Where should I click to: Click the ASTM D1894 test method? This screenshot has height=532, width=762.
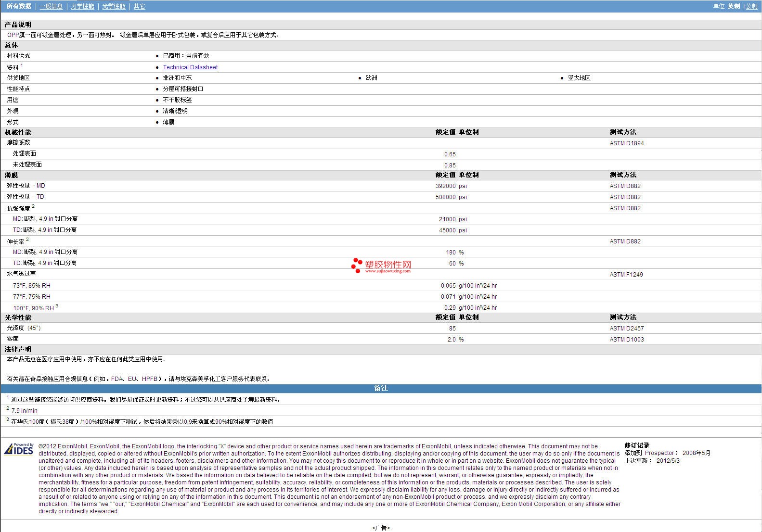[x=626, y=143]
